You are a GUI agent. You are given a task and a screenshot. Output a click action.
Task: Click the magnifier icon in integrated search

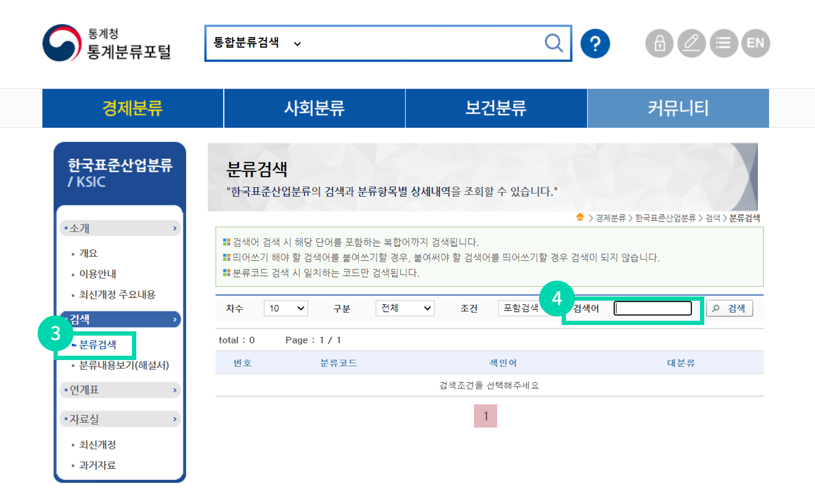pos(554,43)
